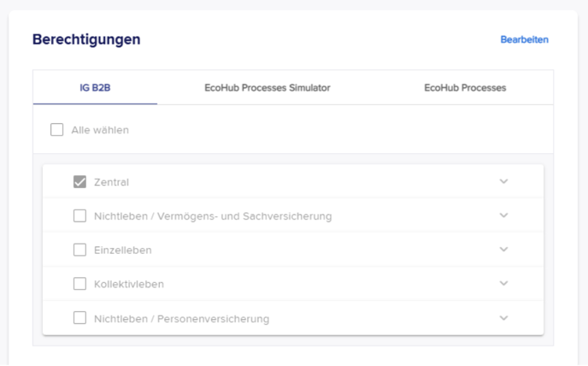Viewport: 588px width, 366px height.
Task: Expand the Einzelleben row chevron
Action: tap(503, 249)
